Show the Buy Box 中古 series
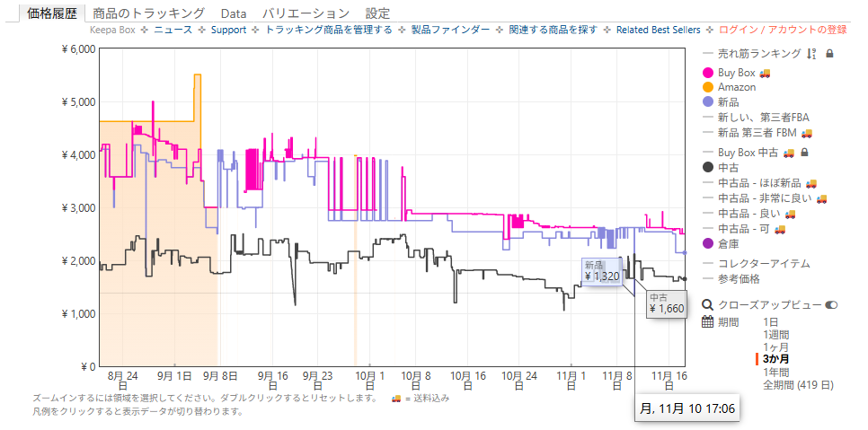This screenshot has width=868, height=430. [748, 152]
